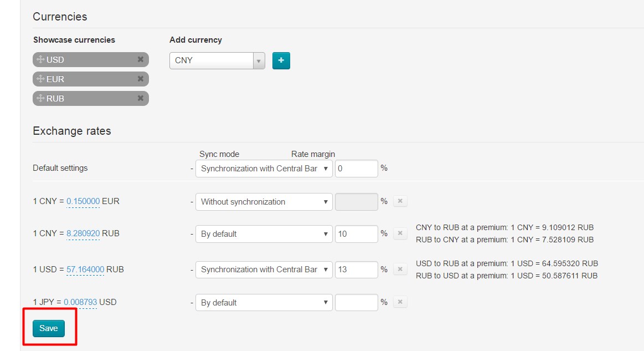Edit the 8.280920 CNY to RUB rate
The height and width of the screenshot is (351, 644).
[83, 233]
